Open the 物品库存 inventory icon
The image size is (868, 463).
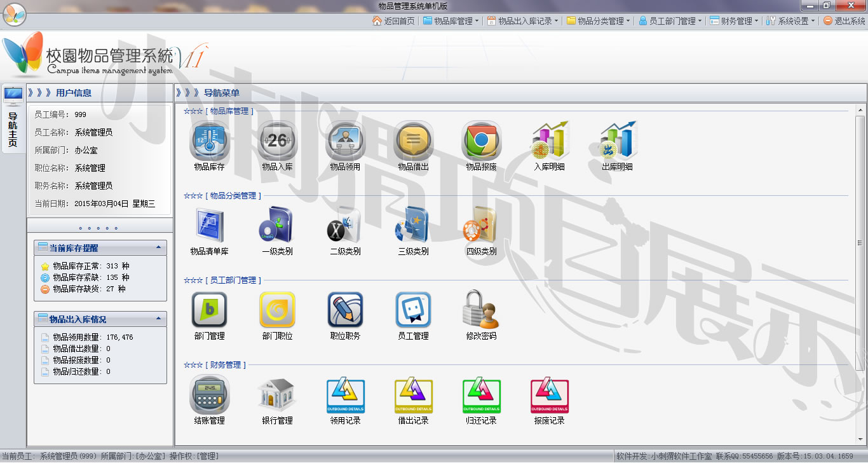209,141
